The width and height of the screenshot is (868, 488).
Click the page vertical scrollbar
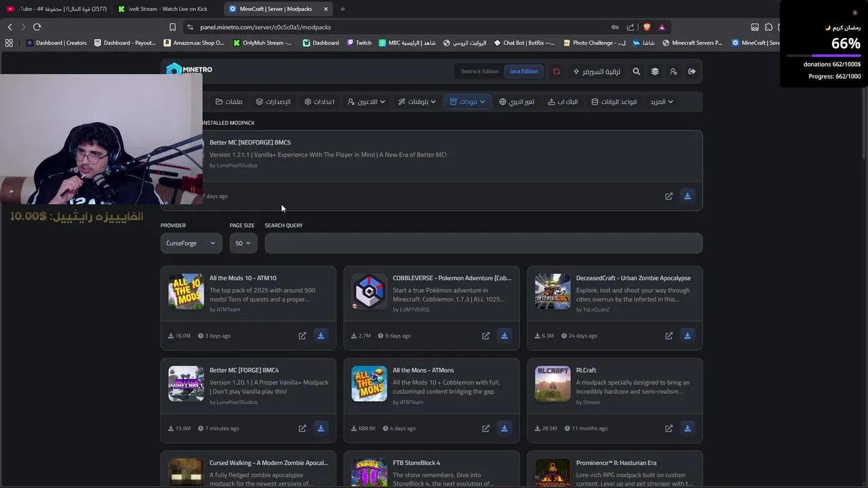pos(864,122)
